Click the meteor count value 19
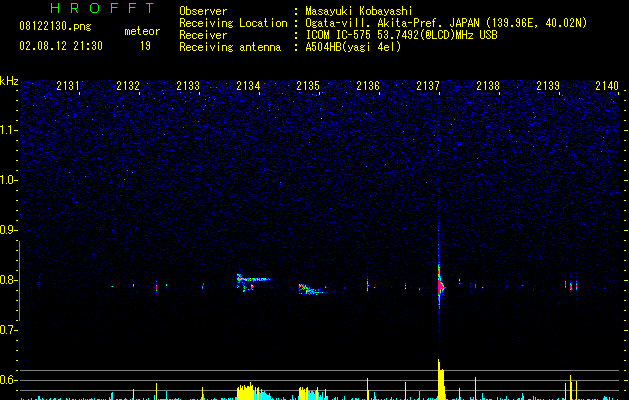629x400 pixels. point(145,46)
